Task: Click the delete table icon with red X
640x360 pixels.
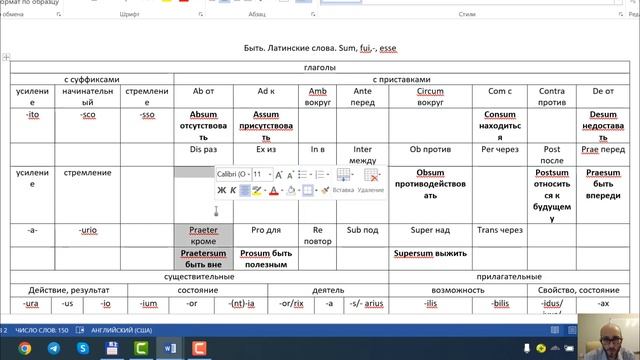Action: pyautogui.click(x=371, y=175)
